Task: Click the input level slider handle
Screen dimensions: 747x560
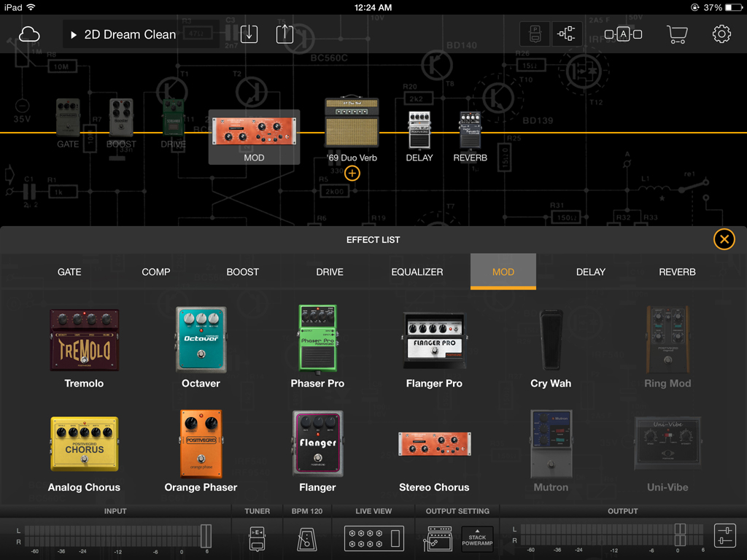Action: pos(206,535)
